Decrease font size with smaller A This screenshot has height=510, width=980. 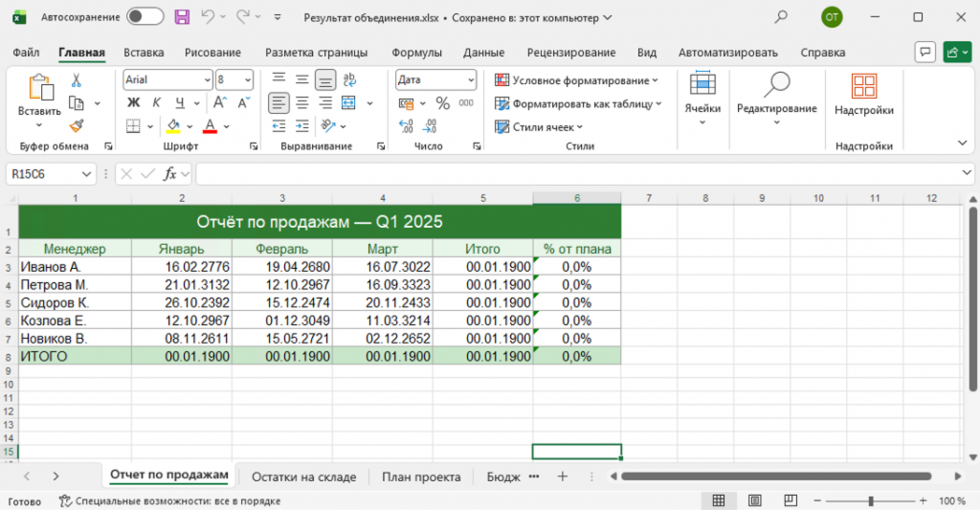pyautogui.click(x=244, y=103)
